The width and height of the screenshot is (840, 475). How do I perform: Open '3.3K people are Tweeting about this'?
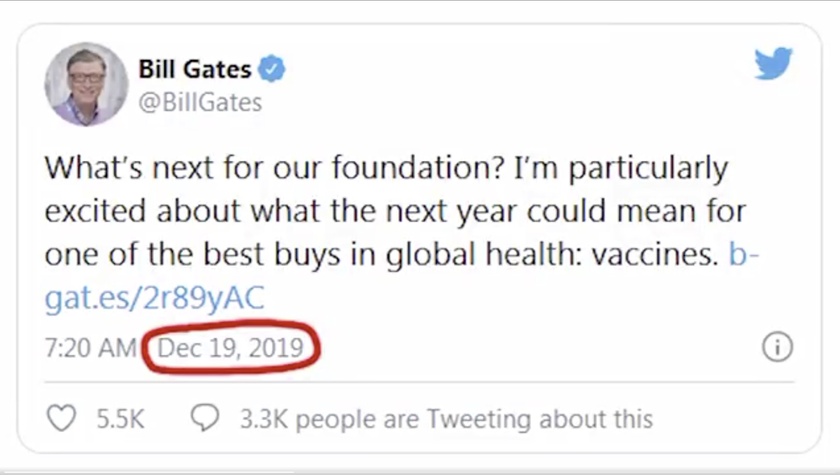[x=446, y=418]
